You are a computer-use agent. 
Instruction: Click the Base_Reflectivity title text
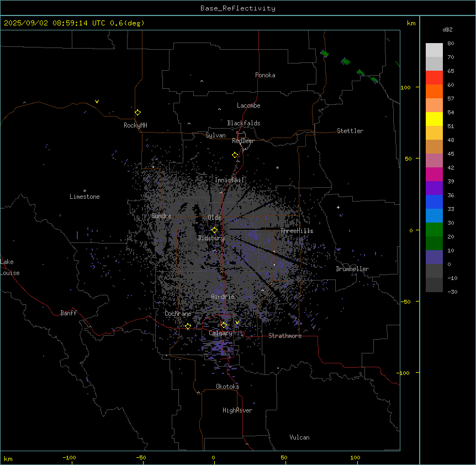pyautogui.click(x=238, y=8)
